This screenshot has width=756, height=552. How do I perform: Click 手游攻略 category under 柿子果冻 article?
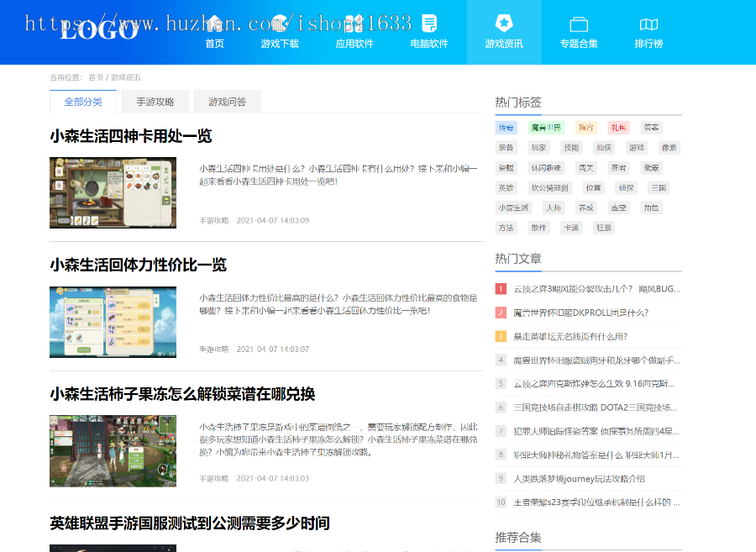[x=214, y=478]
